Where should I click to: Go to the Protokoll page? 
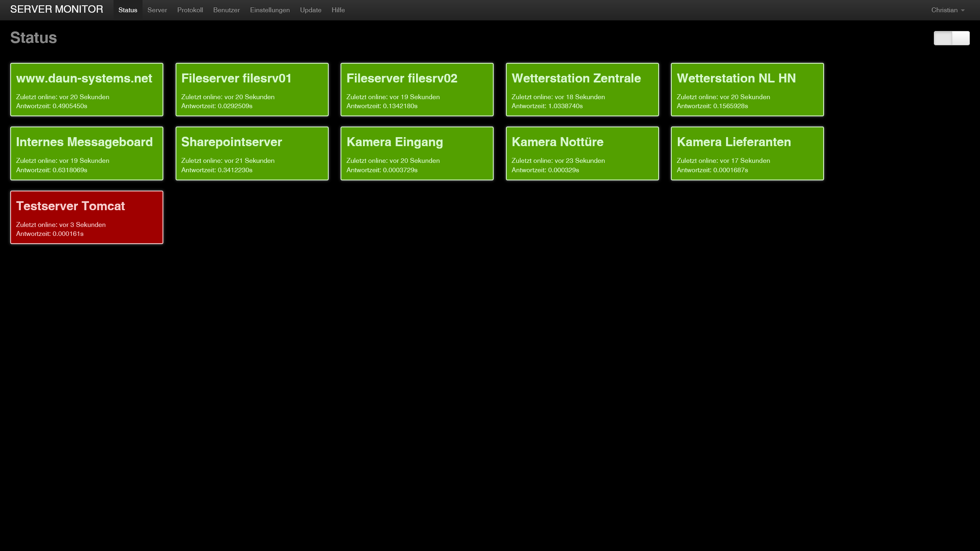pyautogui.click(x=190, y=10)
